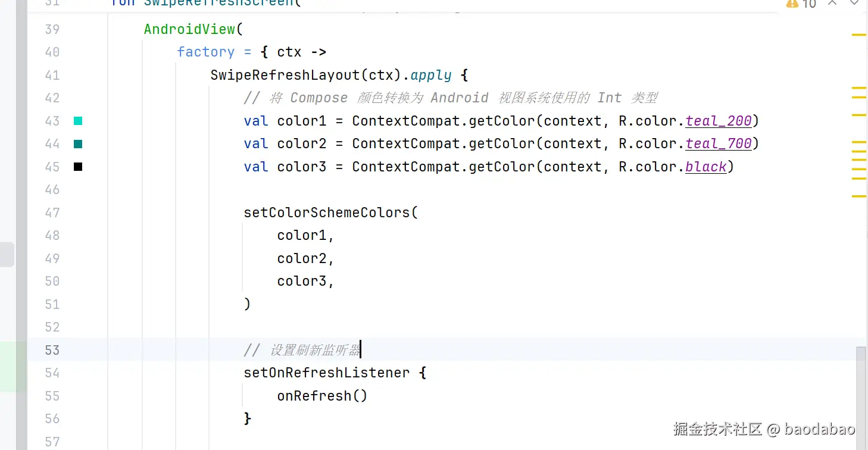Click line number 53 in the gutter

52,350
